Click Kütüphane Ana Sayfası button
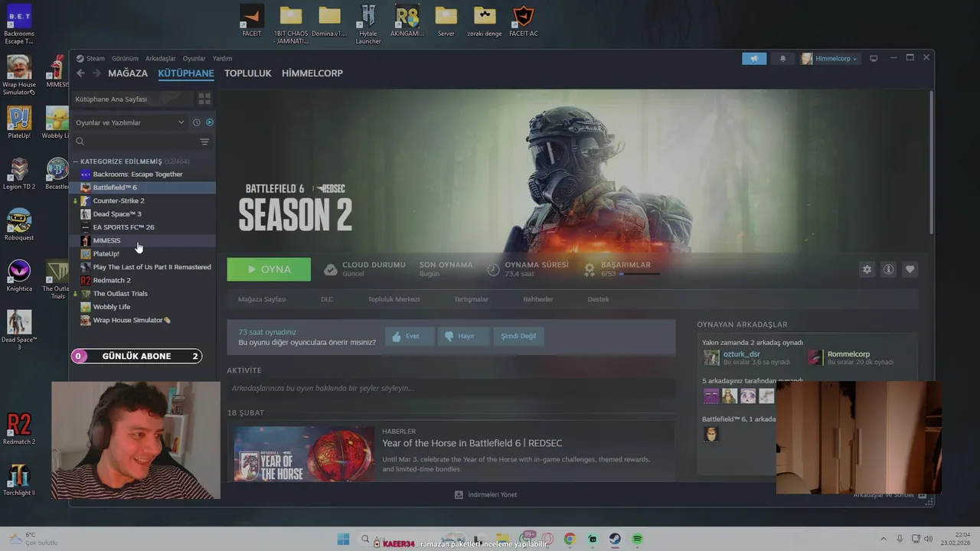The height and width of the screenshot is (551, 980). click(131, 99)
